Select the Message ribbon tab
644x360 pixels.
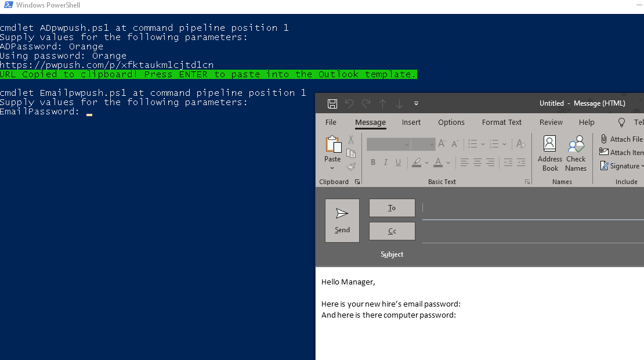(371, 122)
